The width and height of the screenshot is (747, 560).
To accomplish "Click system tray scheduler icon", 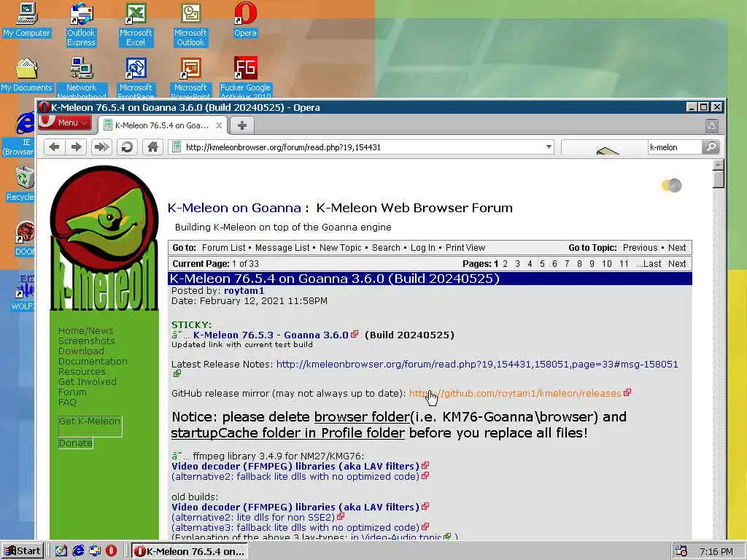I will [x=681, y=551].
